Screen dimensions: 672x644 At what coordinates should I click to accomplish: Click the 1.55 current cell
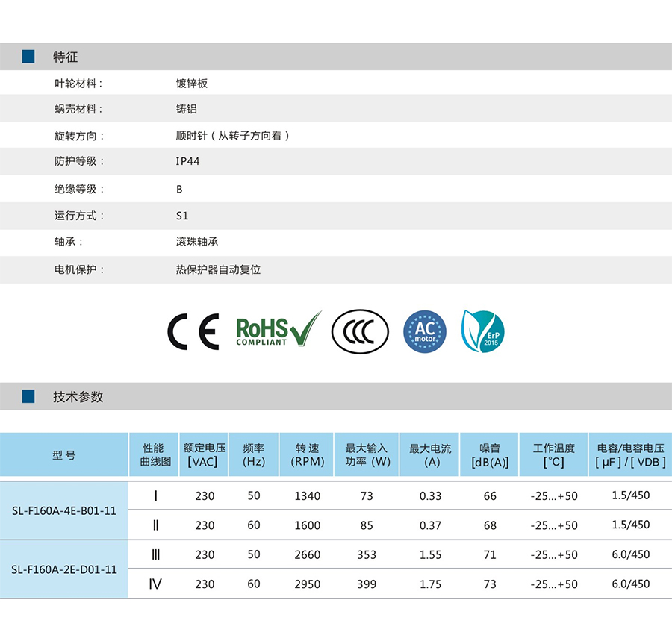pyautogui.click(x=430, y=555)
